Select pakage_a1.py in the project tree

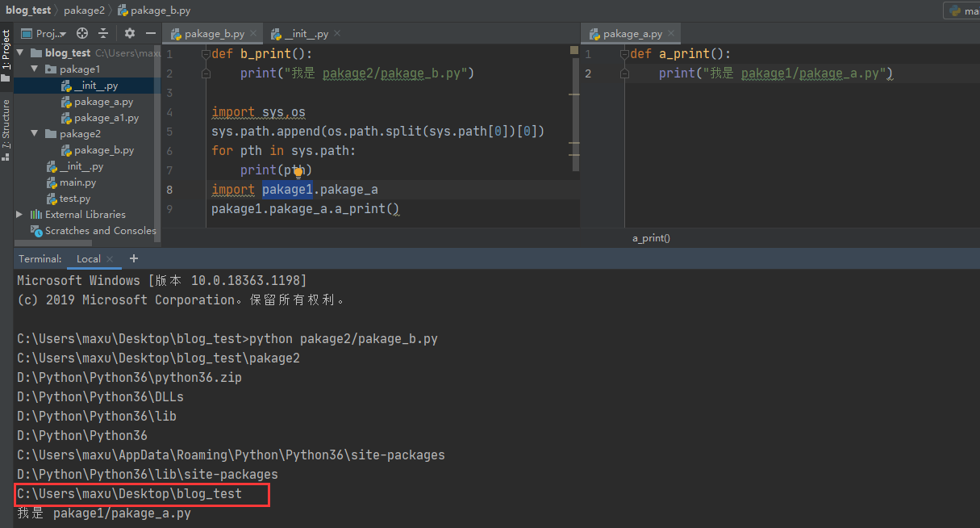pos(100,118)
